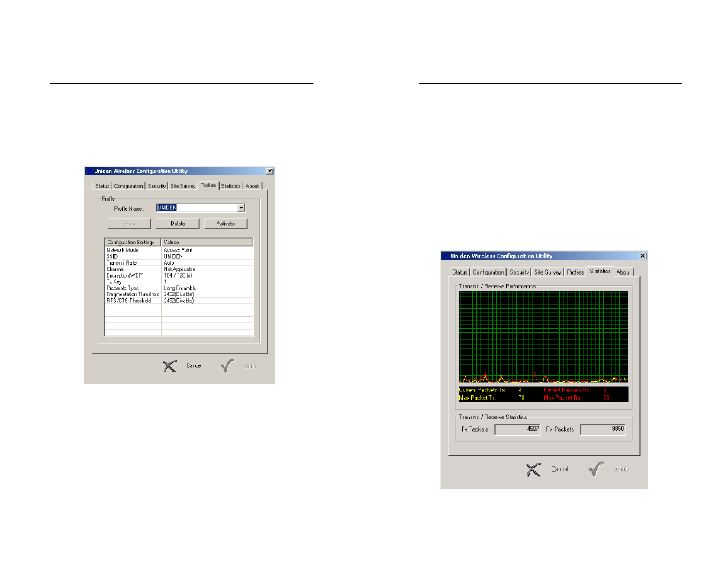Switch to Profiles tab in the Statistics window
Screen dimensions: 728x563
tap(575, 272)
